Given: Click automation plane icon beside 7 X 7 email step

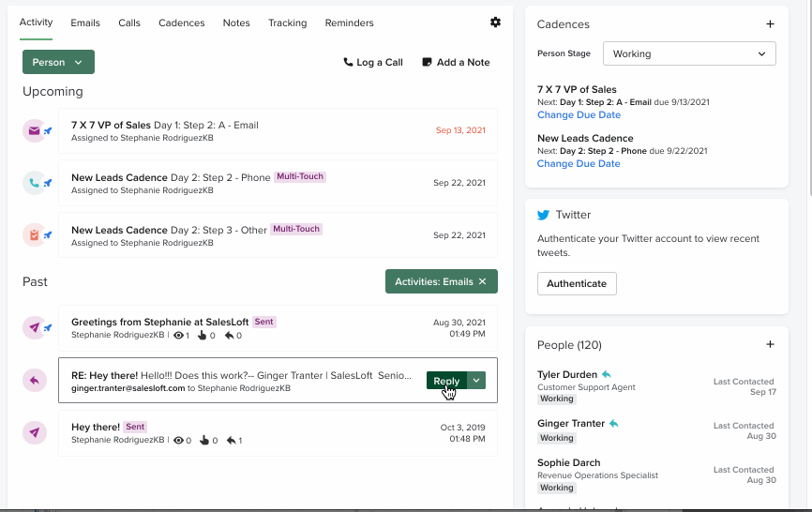Looking at the screenshot, I should [48, 131].
